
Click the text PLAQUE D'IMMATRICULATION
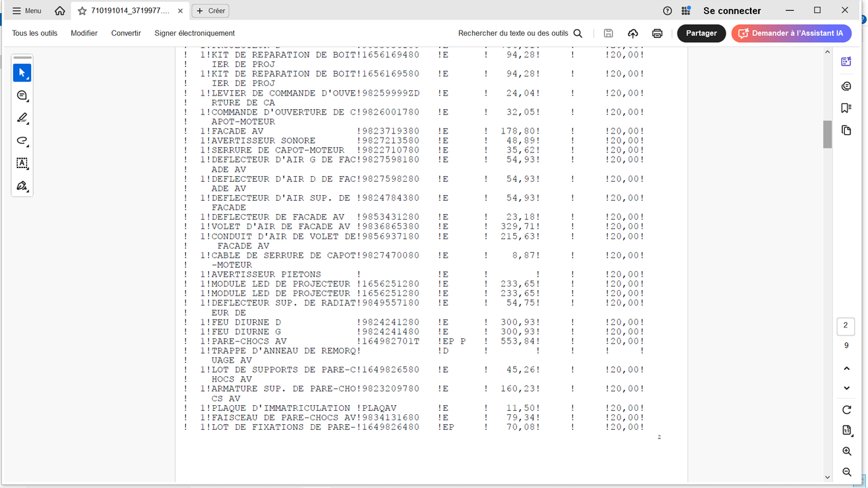tap(281, 409)
